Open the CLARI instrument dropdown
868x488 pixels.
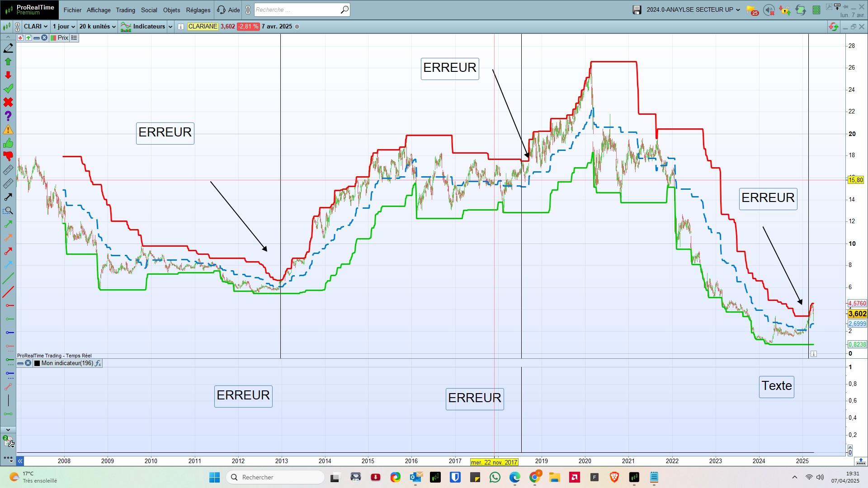pos(36,27)
